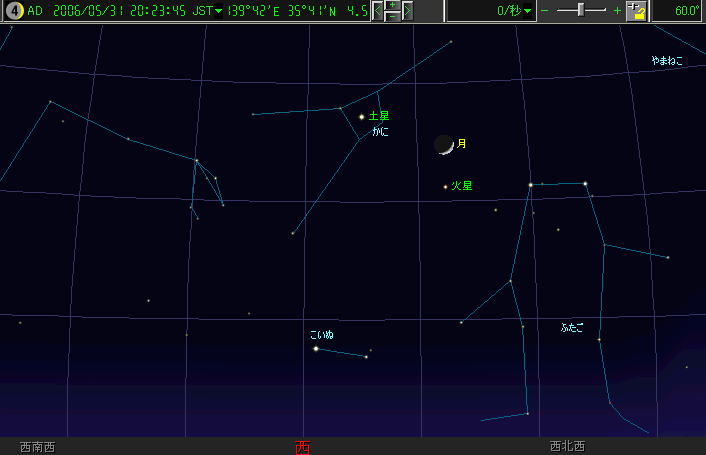Select Mars labeled 火星
The width and height of the screenshot is (706, 455).
coord(446,186)
